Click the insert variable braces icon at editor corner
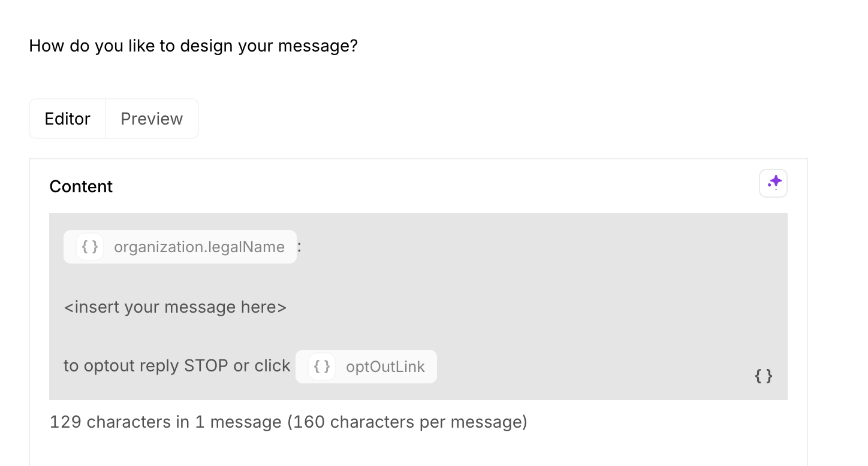 pyautogui.click(x=763, y=376)
